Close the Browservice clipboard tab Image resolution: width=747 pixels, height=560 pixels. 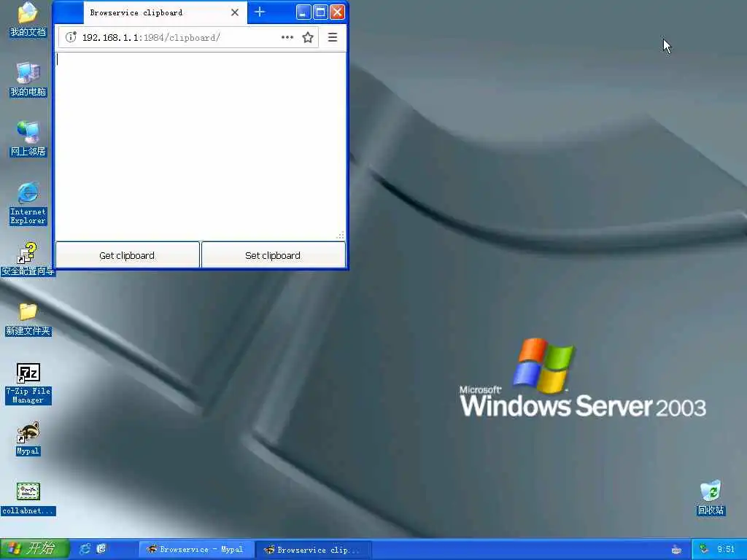(x=235, y=12)
